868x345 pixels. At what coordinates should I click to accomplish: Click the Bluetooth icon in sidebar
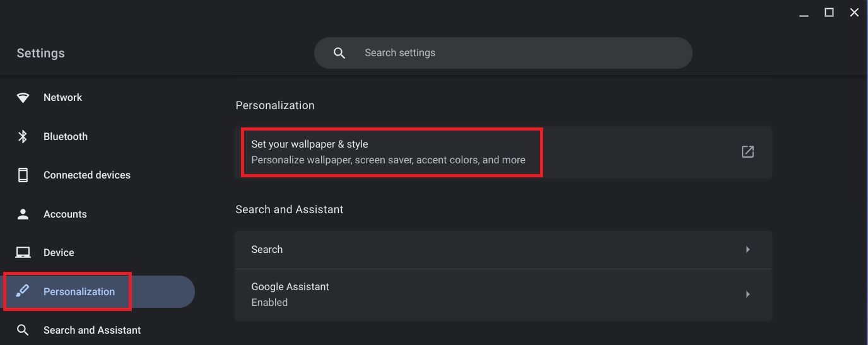click(23, 136)
